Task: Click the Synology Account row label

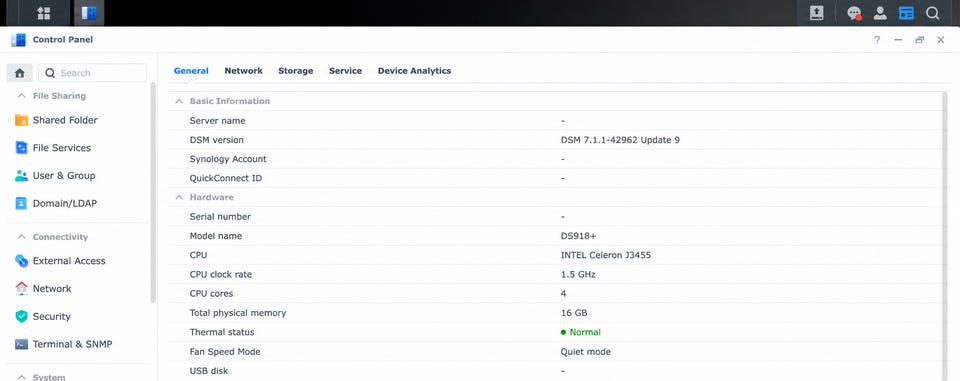Action: tap(228, 159)
